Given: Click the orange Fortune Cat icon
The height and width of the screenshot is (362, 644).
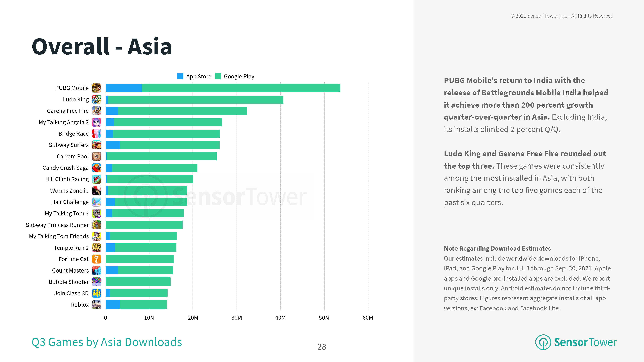Looking at the screenshot, I should coord(96,259).
